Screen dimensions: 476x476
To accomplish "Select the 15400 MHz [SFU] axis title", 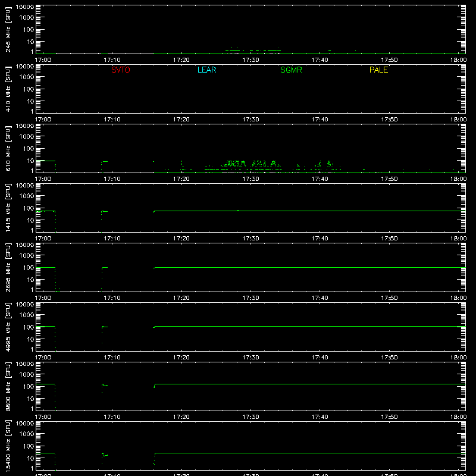I will click(x=8, y=446).
